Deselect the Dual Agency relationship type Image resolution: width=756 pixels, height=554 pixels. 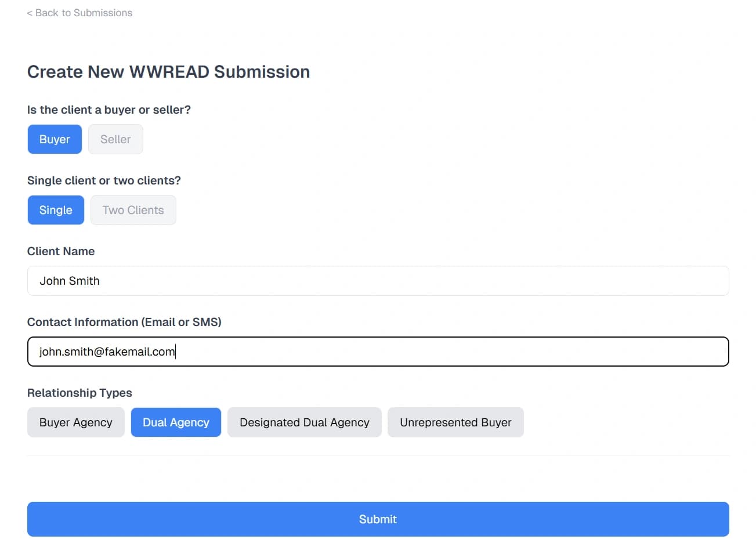tap(176, 422)
